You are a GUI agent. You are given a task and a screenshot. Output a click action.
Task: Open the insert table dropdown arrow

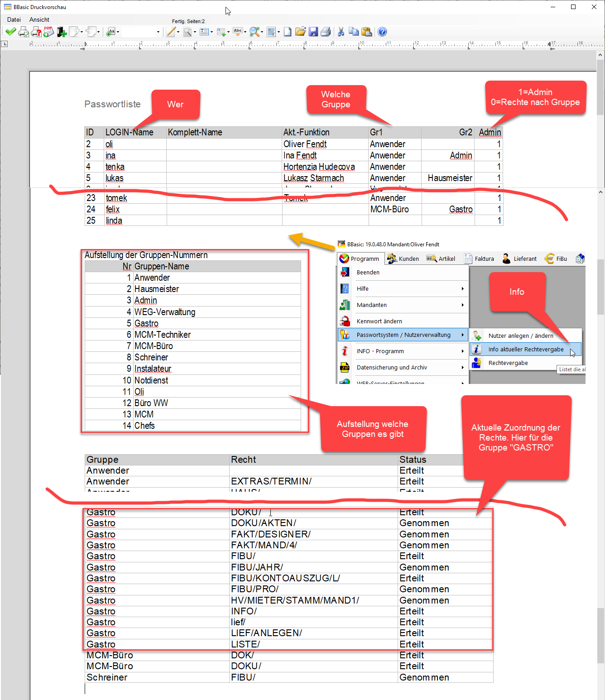pyautogui.click(x=229, y=32)
